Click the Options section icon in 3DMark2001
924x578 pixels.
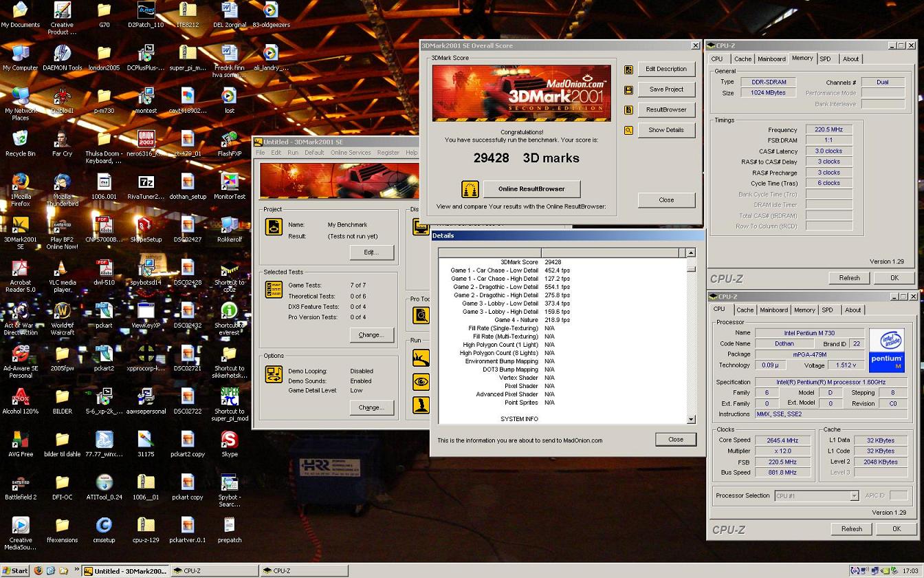[x=274, y=374]
